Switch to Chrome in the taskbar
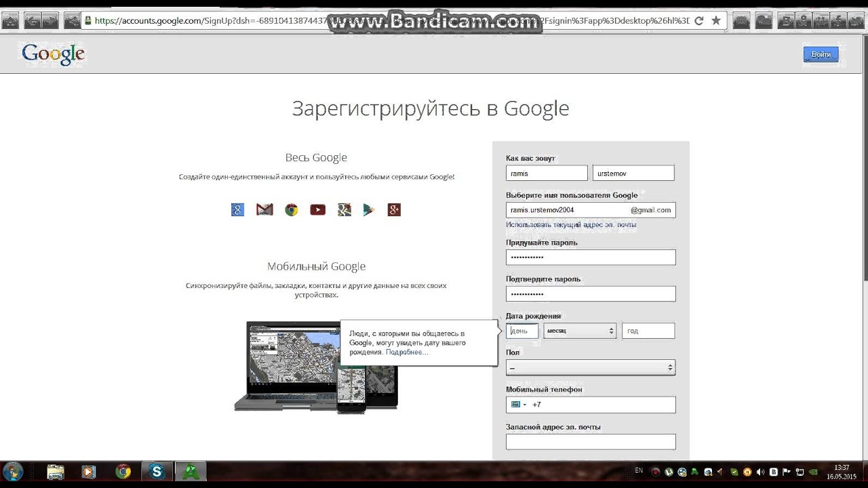 tap(123, 472)
